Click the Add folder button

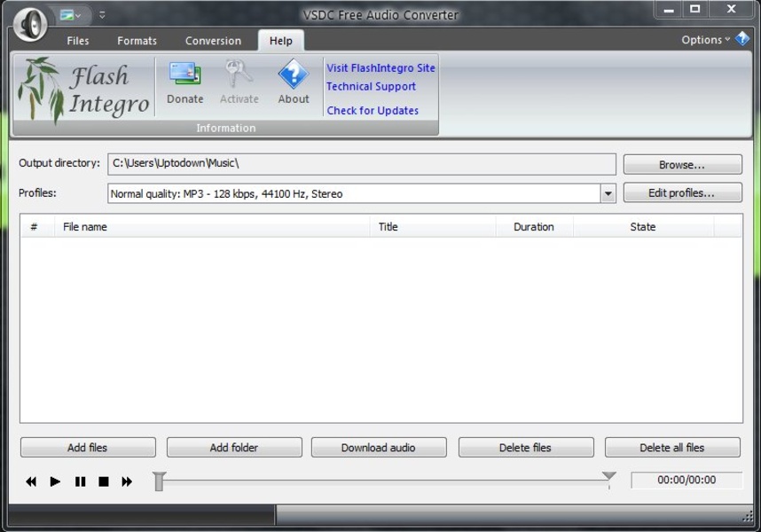(x=234, y=447)
